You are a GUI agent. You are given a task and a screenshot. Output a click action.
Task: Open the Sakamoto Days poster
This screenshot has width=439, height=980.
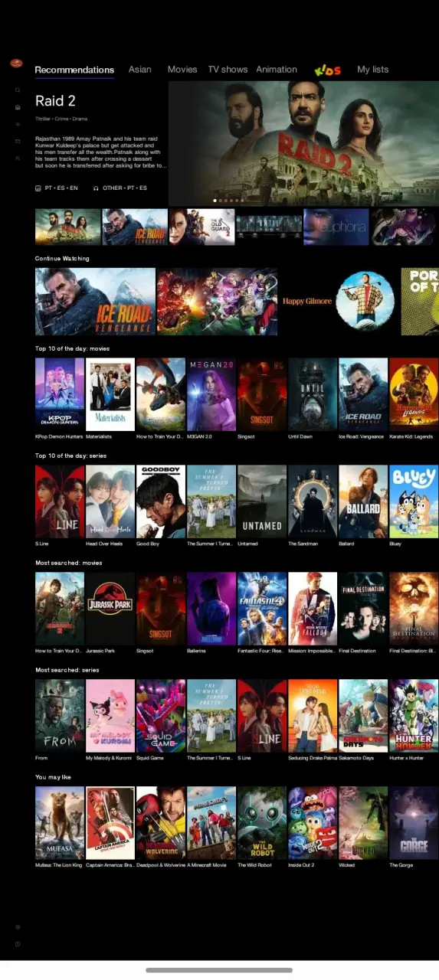coord(363,716)
